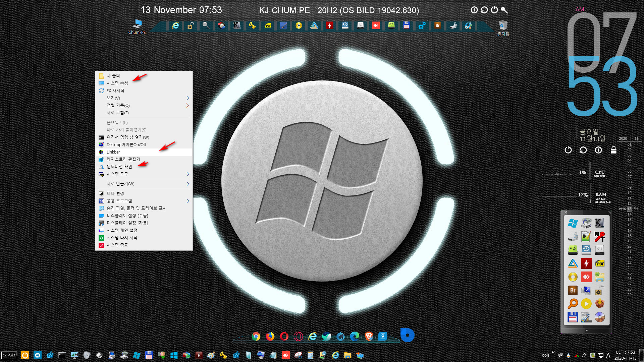Launch orange magnifier search in launcher panel
This screenshot has width=644, height=362.
click(x=573, y=304)
